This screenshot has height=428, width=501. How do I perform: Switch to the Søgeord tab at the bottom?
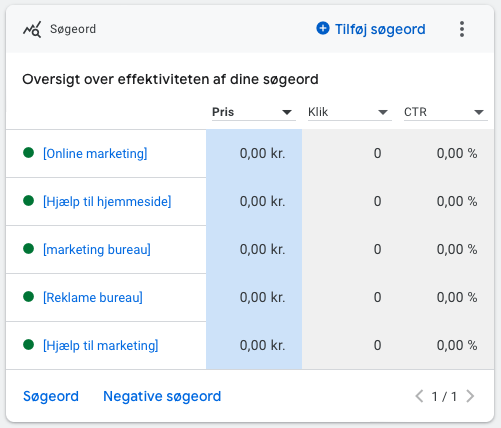tap(51, 396)
